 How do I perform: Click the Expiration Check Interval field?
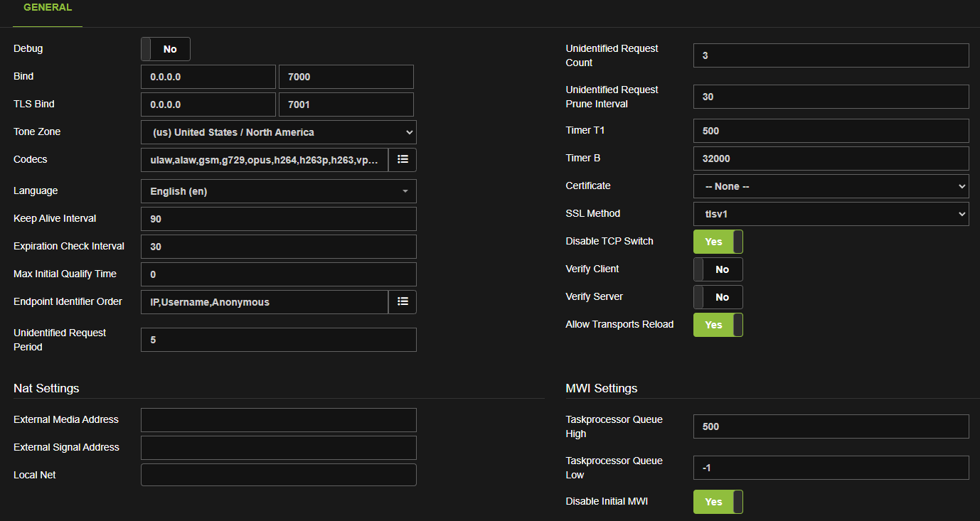coord(279,247)
